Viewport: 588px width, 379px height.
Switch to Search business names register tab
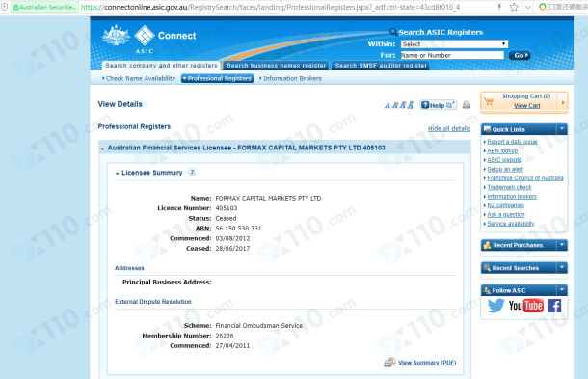276,66
